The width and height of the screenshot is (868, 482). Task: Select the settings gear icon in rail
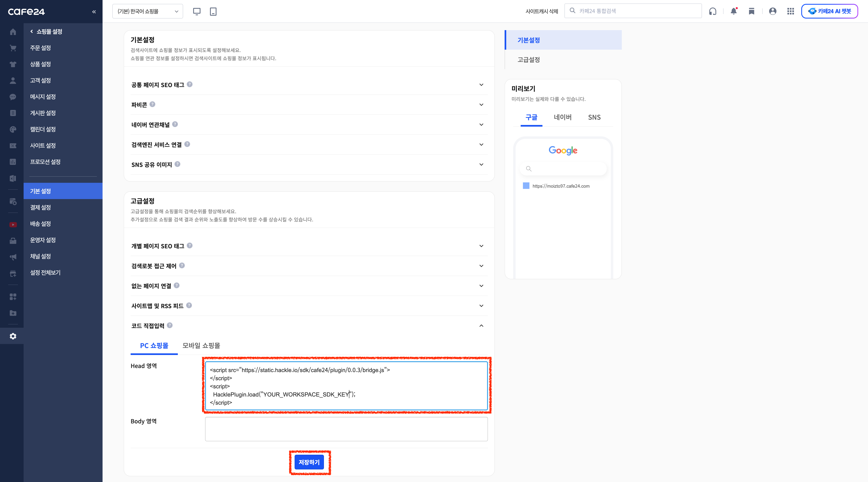[x=13, y=336]
